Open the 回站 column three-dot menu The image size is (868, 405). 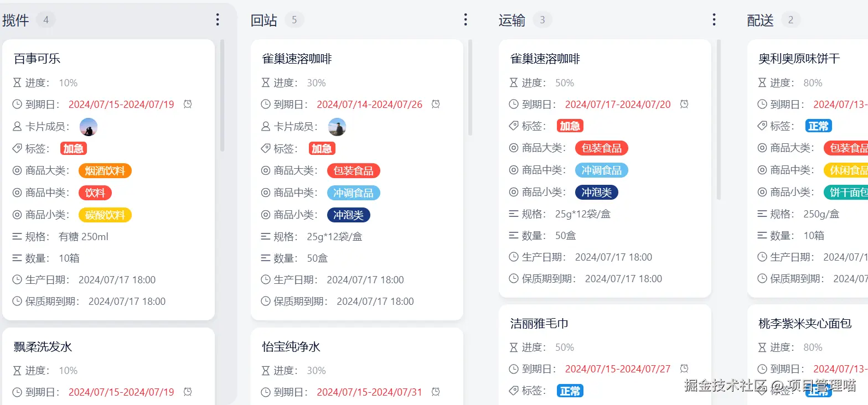466,20
